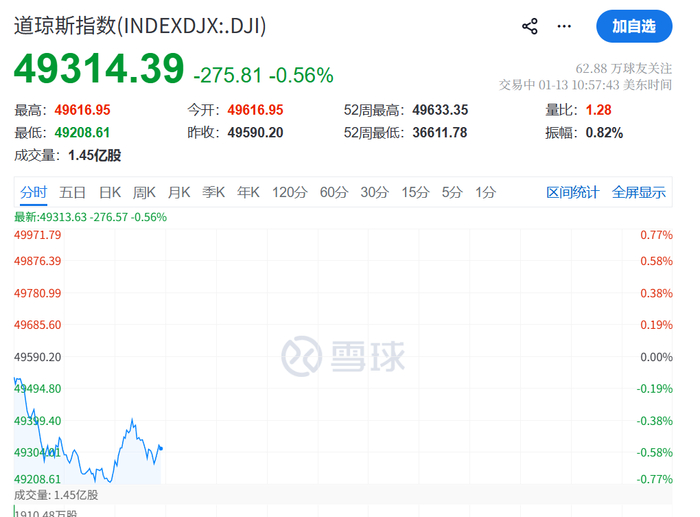Click the 62.88 万球友关注 text

(x=624, y=68)
